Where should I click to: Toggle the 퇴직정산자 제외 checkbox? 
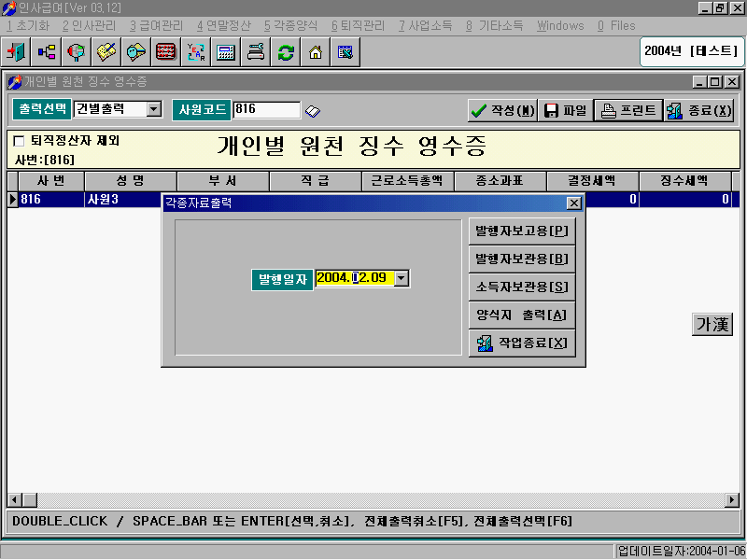point(20,141)
